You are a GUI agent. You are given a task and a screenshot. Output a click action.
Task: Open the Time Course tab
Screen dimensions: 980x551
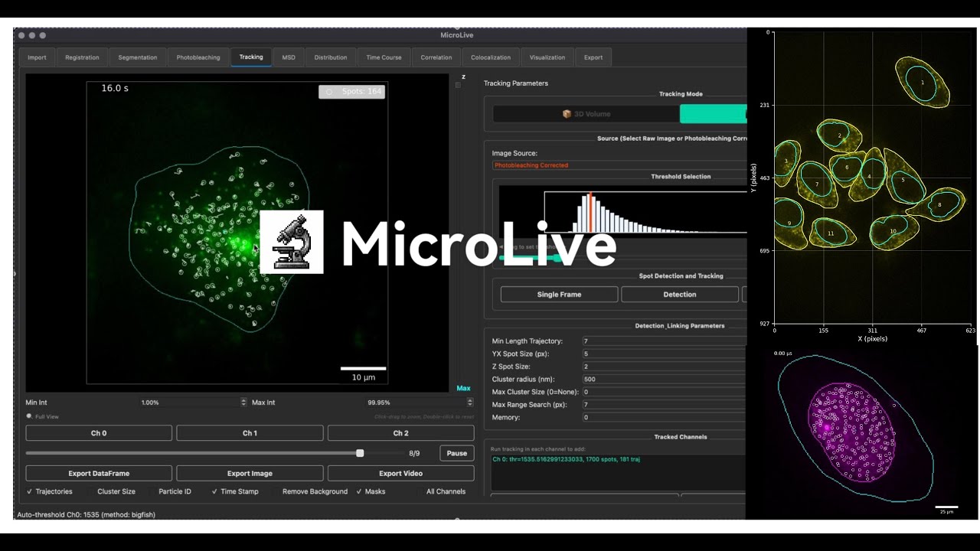(384, 57)
